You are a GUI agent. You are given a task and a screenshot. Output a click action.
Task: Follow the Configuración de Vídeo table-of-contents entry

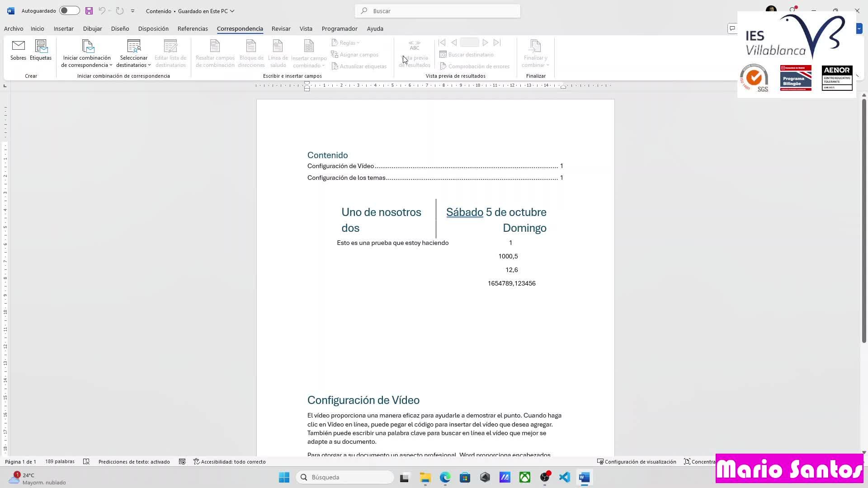tap(341, 166)
